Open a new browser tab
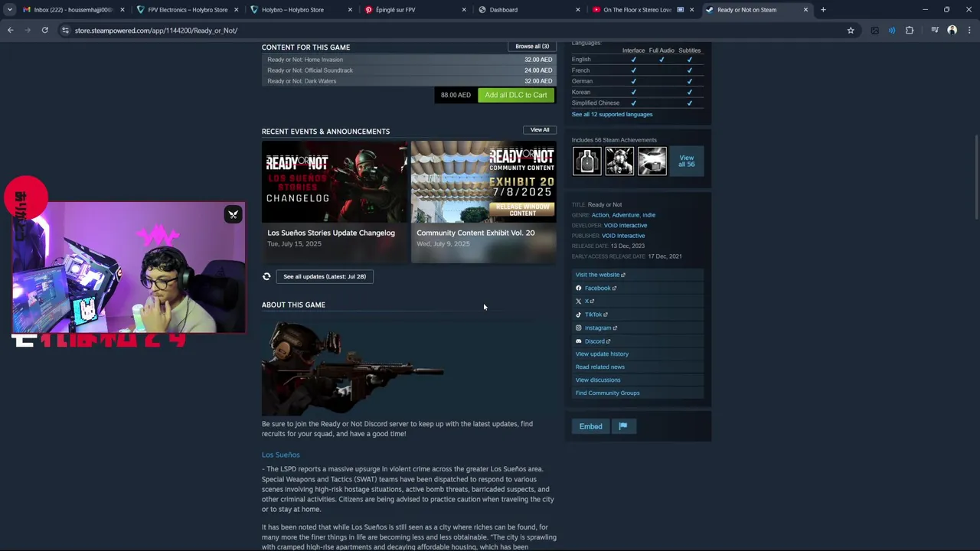 click(823, 10)
